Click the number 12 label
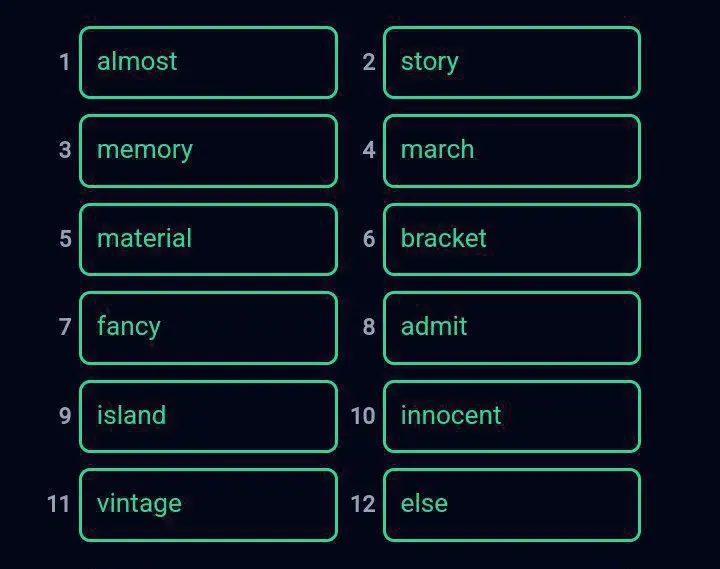 (x=363, y=504)
